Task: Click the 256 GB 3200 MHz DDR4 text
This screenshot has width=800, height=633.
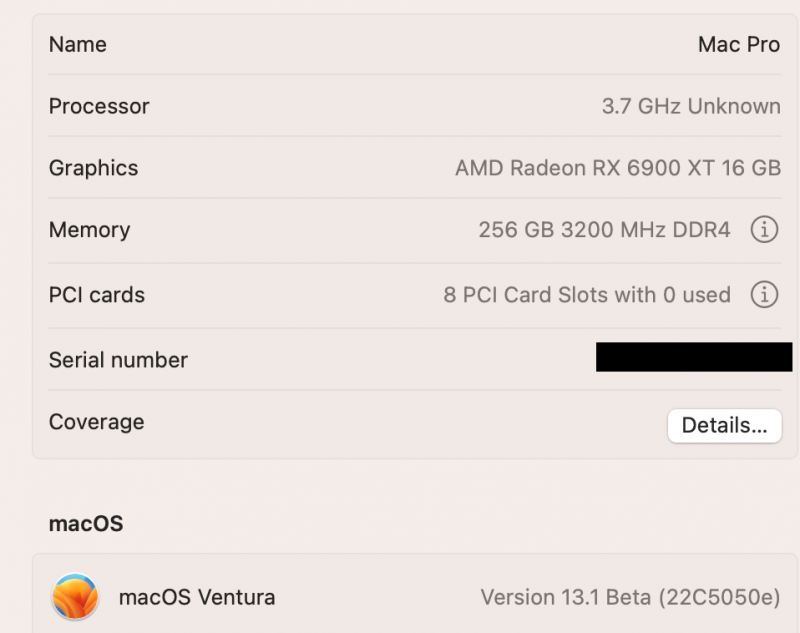Action: tap(604, 230)
